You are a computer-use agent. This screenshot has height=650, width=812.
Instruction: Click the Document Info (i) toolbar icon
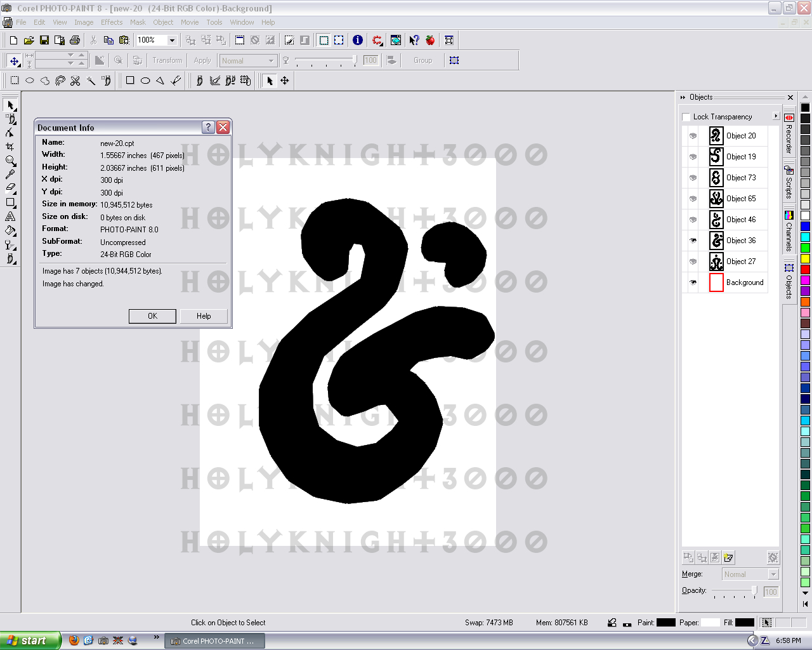358,40
